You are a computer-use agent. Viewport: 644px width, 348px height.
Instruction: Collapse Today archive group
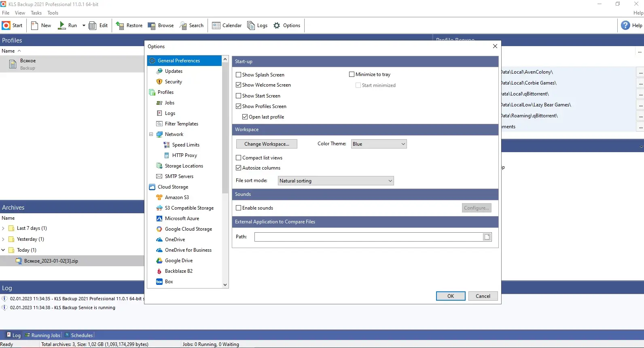point(3,250)
